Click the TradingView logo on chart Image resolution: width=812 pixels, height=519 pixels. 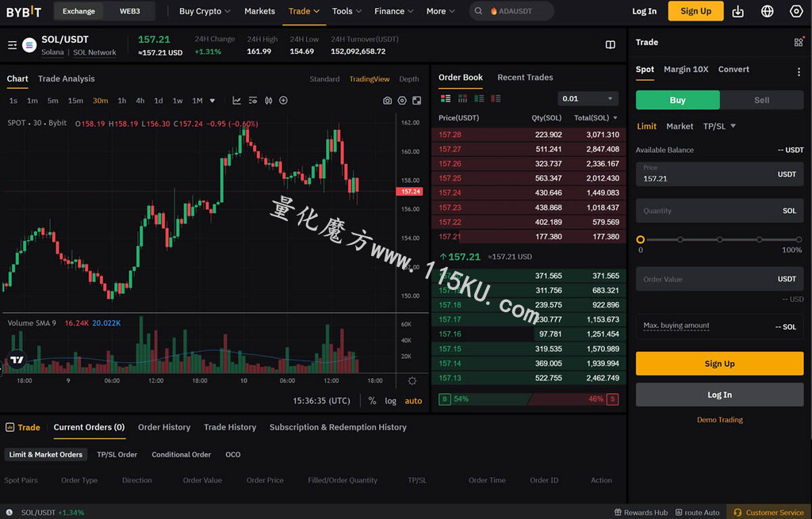tap(17, 359)
